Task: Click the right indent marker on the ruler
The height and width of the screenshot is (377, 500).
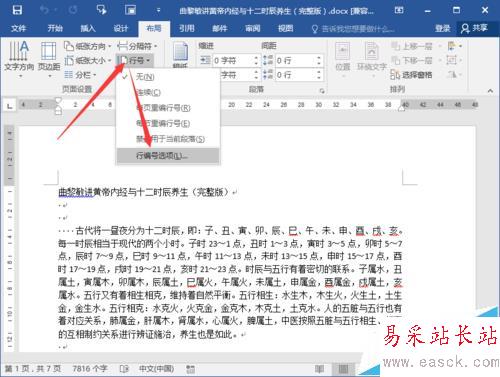Action: click(x=402, y=109)
